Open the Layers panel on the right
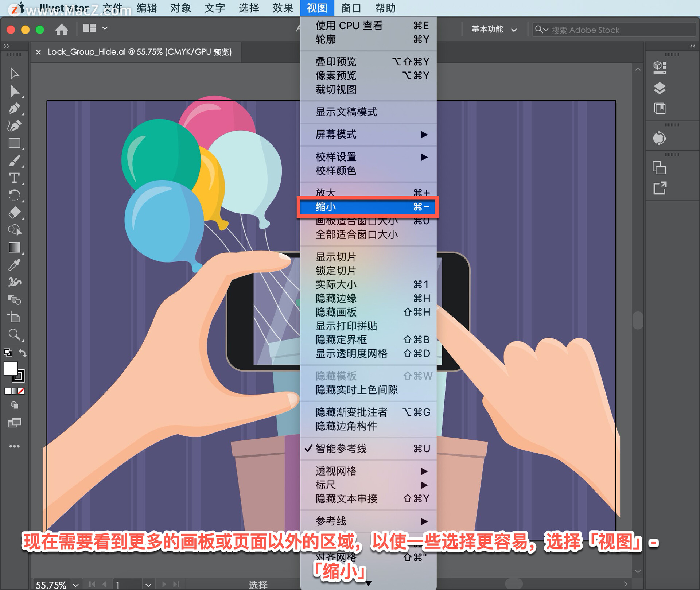 pos(660,89)
